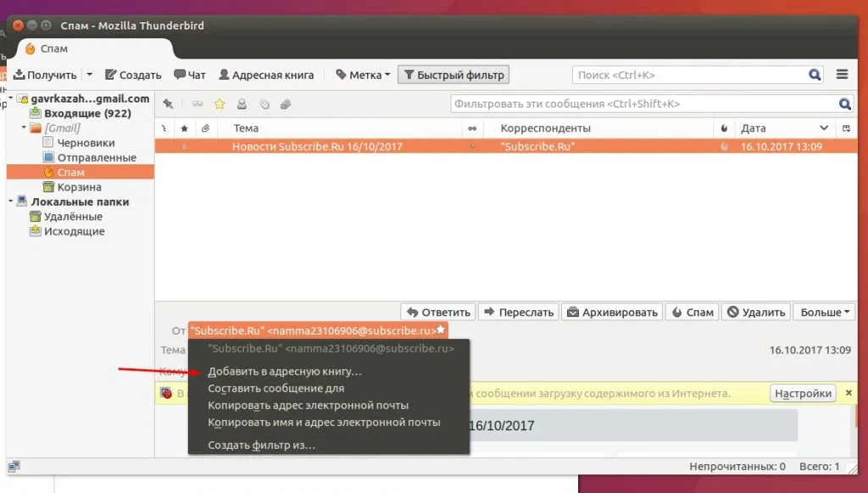Toggle the unread messages filter icon
This screenshot has width=868, height=493.
coord(197,104)
